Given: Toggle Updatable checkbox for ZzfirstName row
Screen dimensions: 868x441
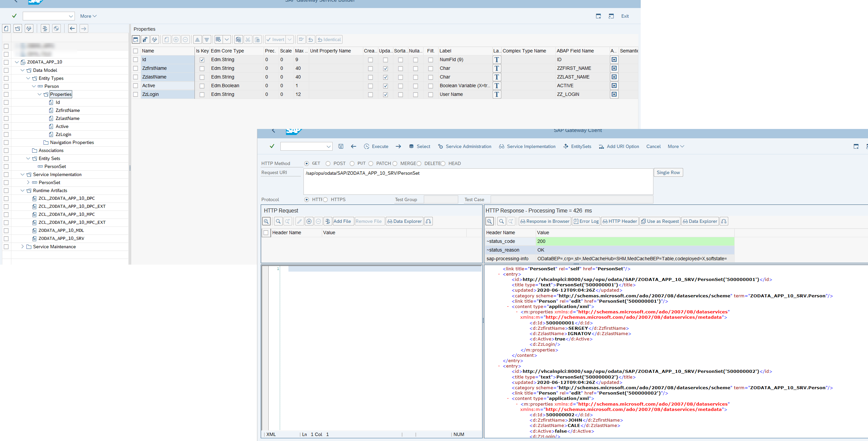Looking at the screenshot, I should pyautogui.click(x=385, y=69).
